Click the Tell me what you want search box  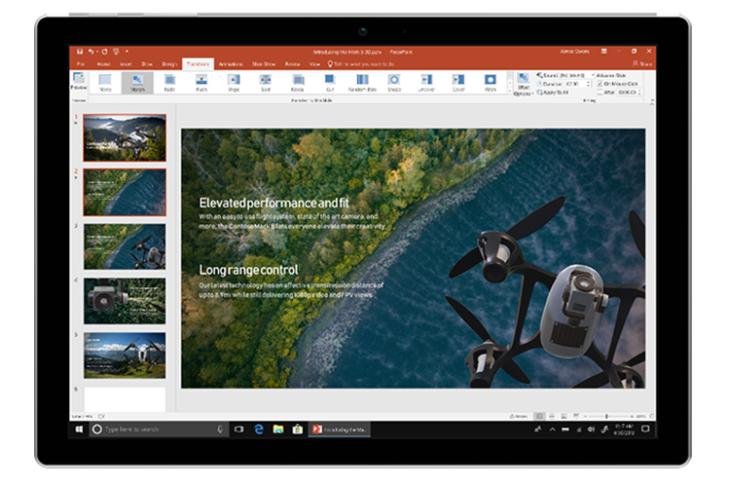click(361, 64)
